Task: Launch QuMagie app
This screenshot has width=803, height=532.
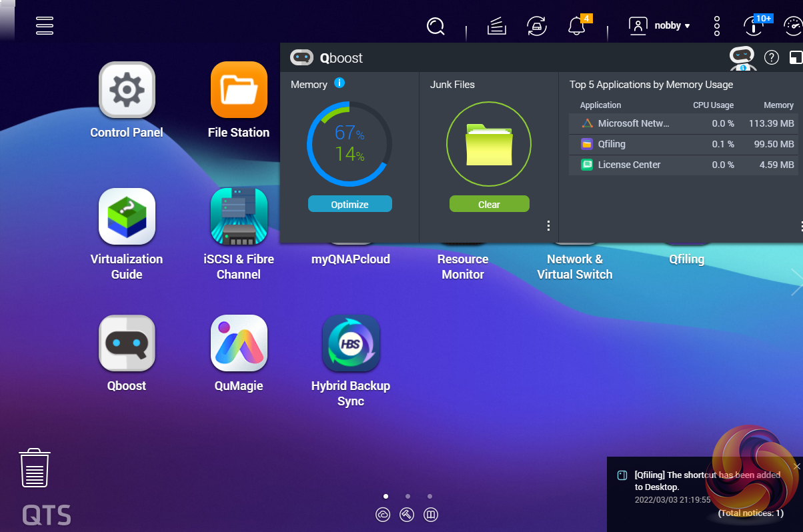Action: (x=239, y=343)
